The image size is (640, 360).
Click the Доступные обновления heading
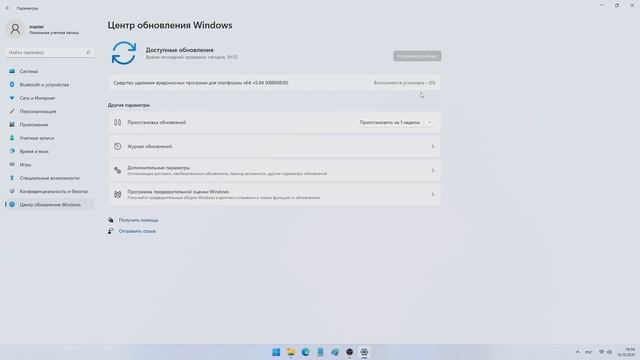(180, 50)
